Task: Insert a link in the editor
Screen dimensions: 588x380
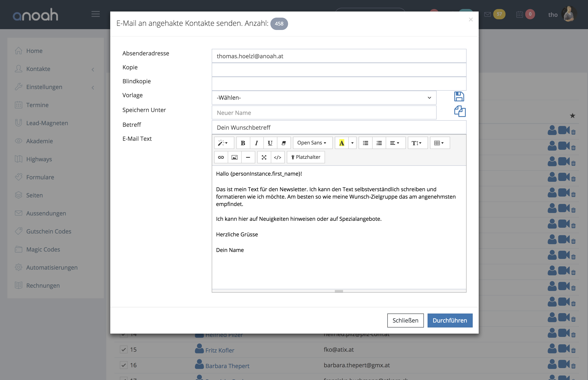Action: [221, 157]
